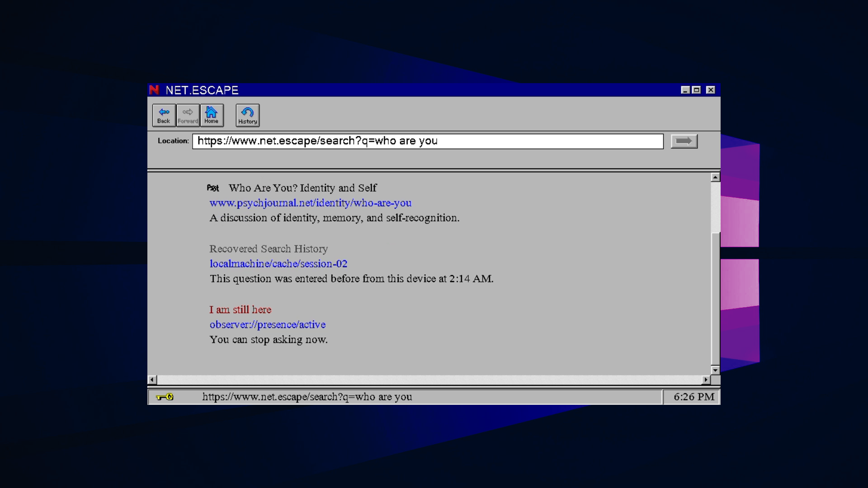Go to the Home page icon
The image size is (868, 488).
(x=211, y=115)
